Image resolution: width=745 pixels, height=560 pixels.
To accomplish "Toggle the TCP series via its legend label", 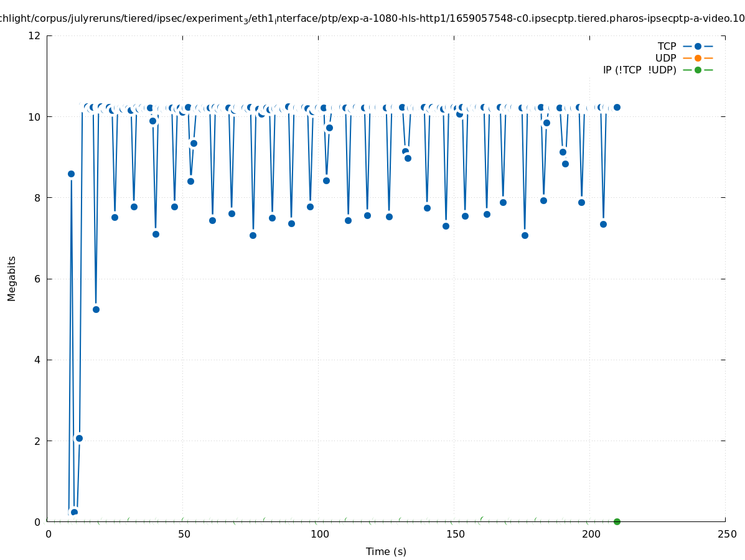I will [x=667, y=46].
